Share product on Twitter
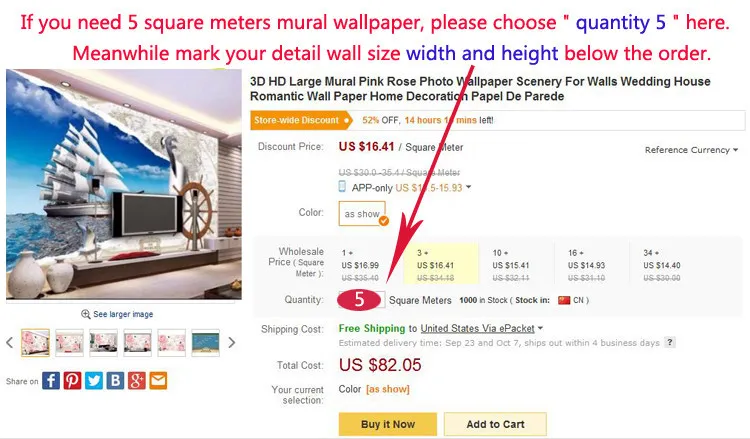The image size is (750, 439). tap(94, 380)
